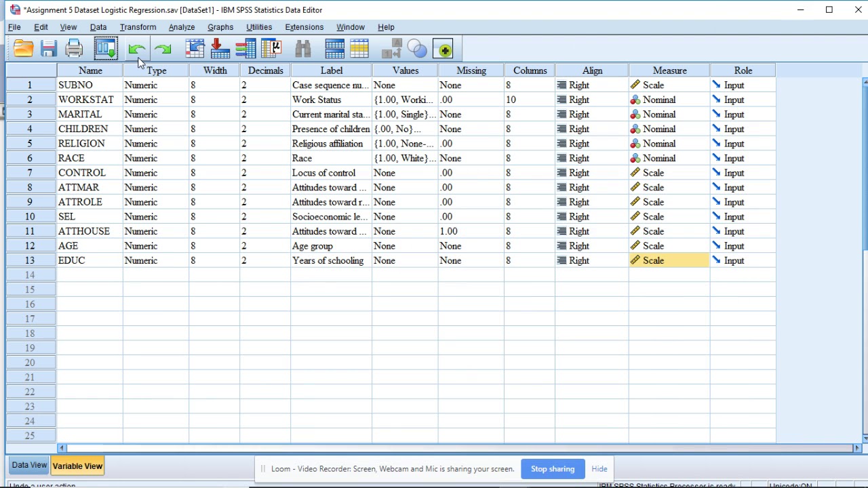Open the Help menu
Viewport: 868px width, 488px height.
pos(386,27)
